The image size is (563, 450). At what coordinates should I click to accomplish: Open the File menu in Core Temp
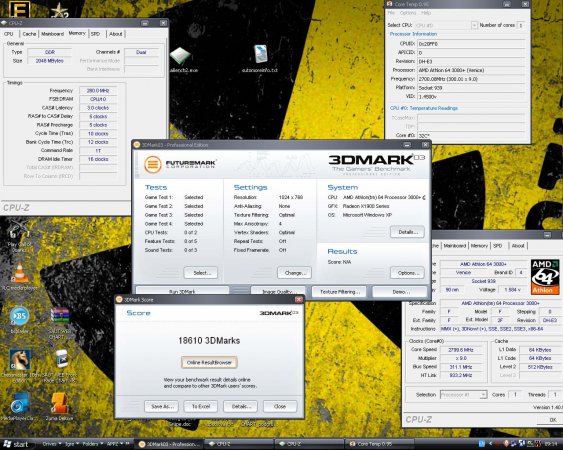(x=391, y=13)
